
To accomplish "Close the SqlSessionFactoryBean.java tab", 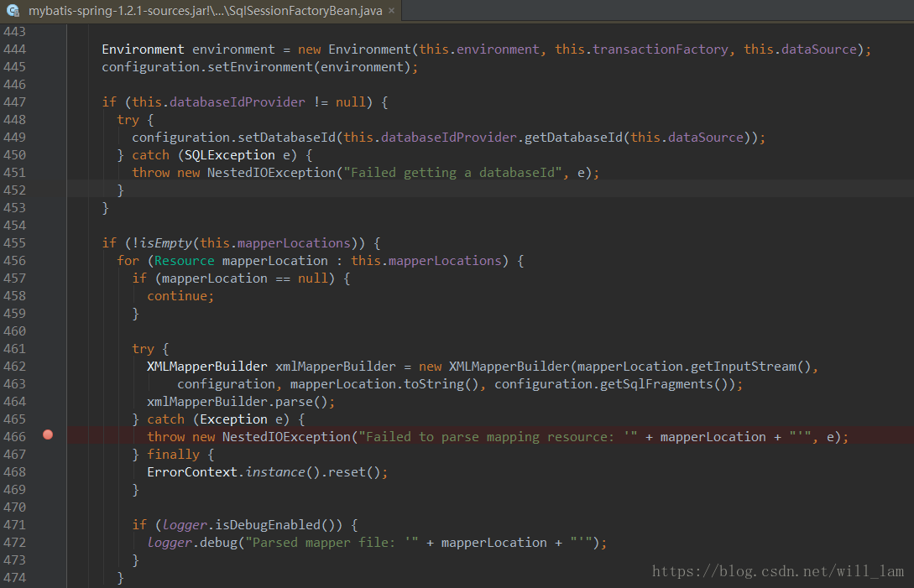I will point(392,11).
